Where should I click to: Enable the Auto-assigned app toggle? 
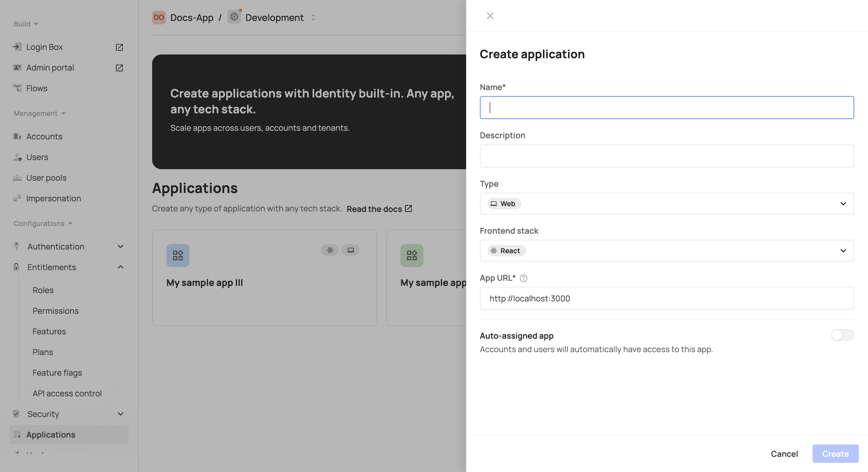(842, 335)
